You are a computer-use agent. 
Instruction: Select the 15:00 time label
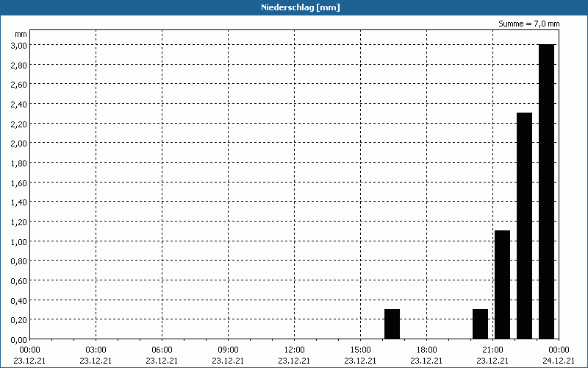tap(360, 350)
